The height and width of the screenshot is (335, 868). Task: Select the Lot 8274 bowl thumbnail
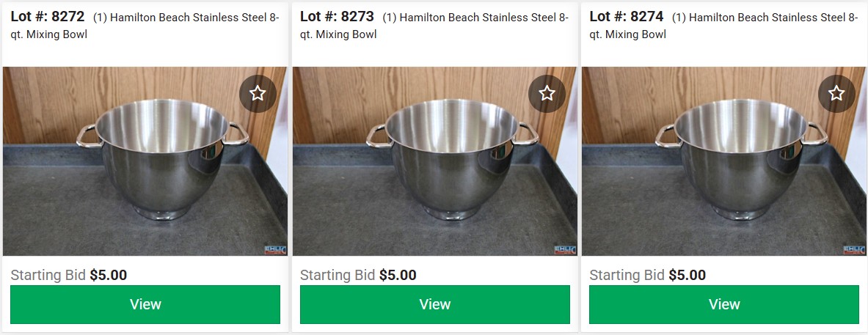(724, 161)
